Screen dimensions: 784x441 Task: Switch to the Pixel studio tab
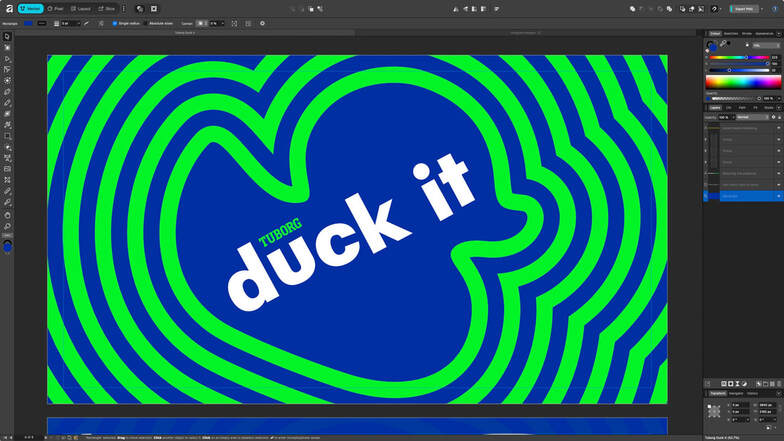tap(54, 8)
